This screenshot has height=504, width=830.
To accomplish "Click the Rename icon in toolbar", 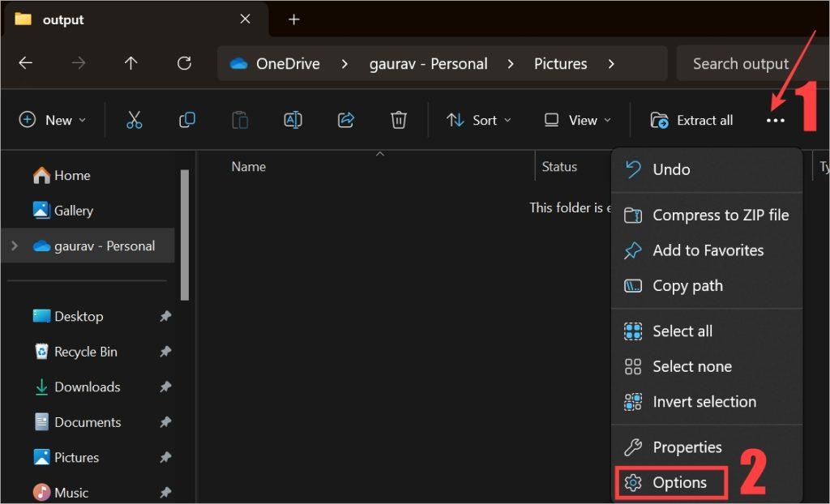I will [293, 120].
